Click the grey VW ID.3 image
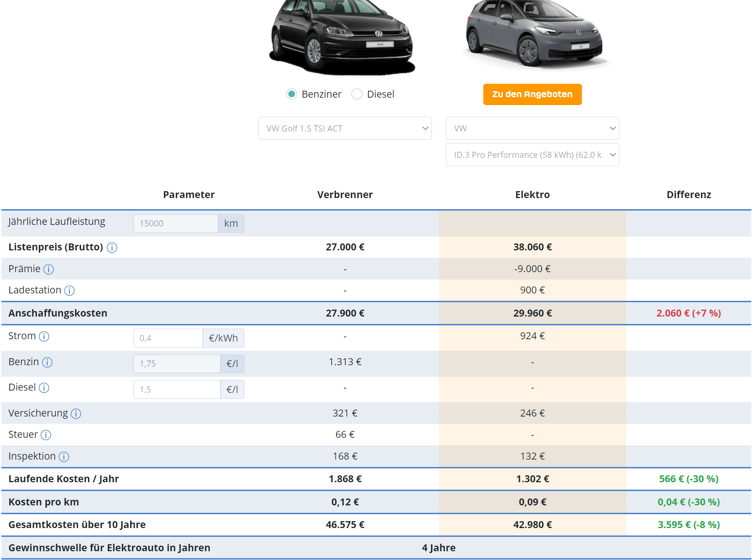 coord(534,33)
